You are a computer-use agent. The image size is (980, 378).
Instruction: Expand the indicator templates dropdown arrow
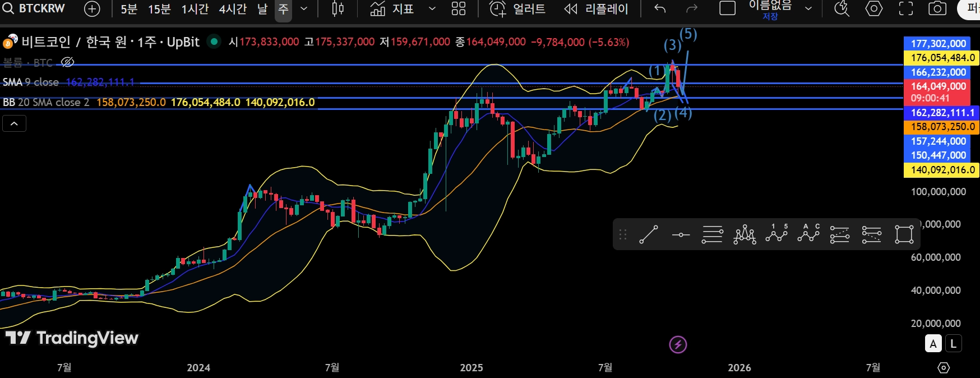point(432,9)
